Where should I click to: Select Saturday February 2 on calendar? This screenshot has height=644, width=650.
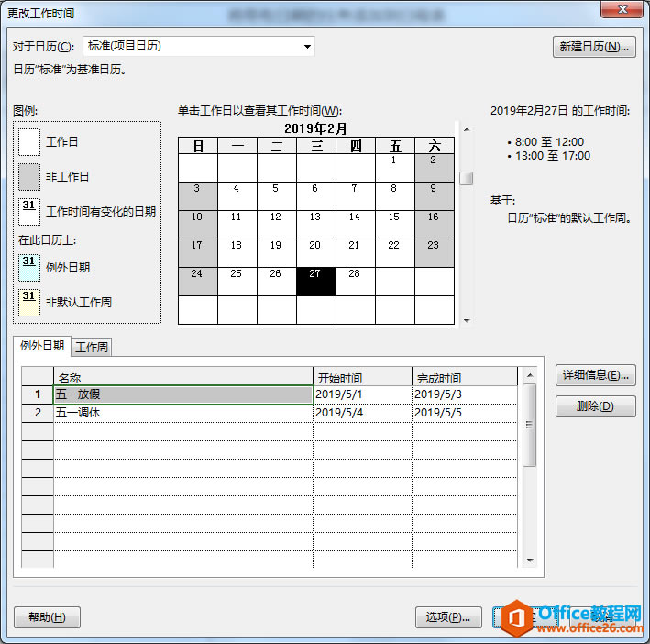[x=434, y=168]
